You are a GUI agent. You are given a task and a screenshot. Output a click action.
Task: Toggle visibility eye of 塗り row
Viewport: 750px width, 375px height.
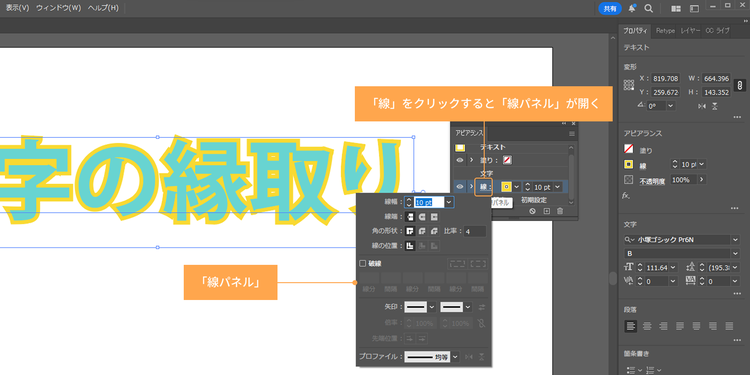pos(460,160)
